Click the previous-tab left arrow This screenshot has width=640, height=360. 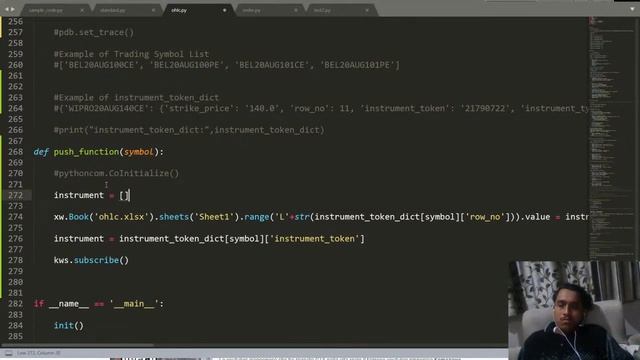[6, 9]
